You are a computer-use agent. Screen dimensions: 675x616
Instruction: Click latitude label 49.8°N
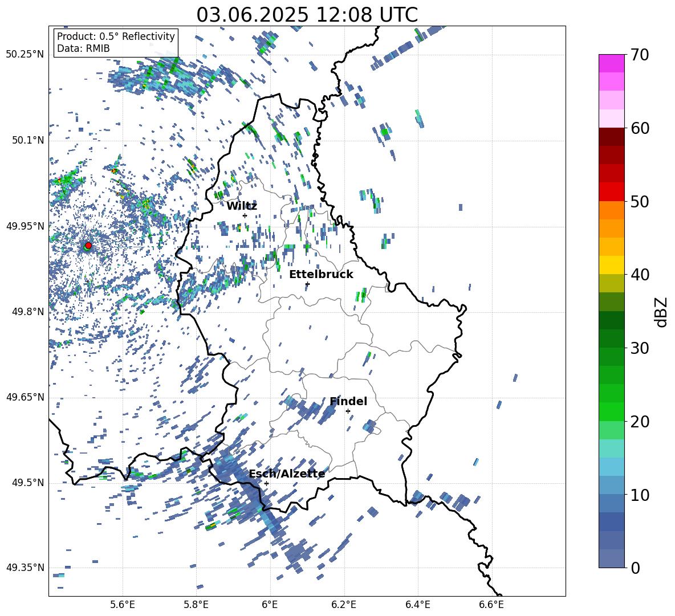pos(29,311)
